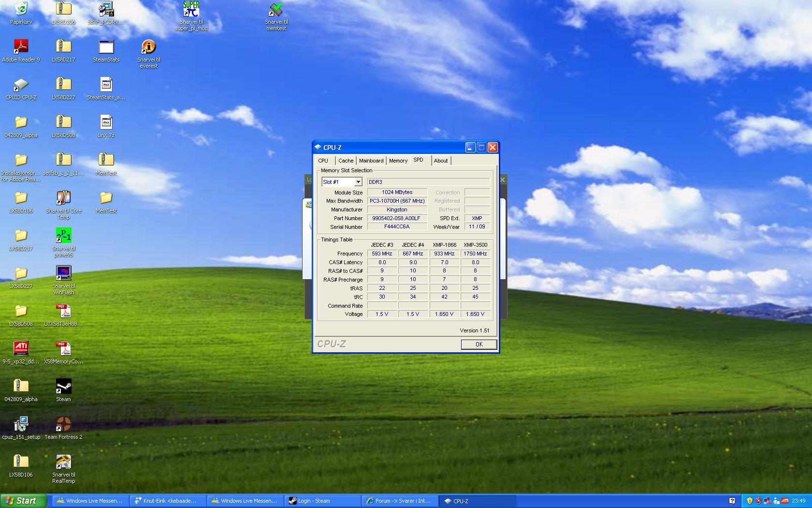This screenshot has width=812, height=508.
Task: Launch the Snarvei til super_pi_mod shortcut
Action: 191,15
